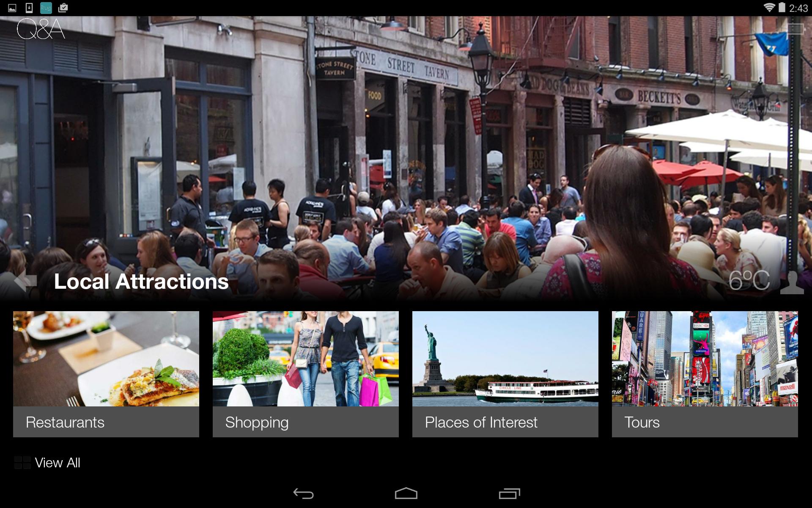Open the Places of Interest tile
This screenshot has width=812, height=508.
pyautogui.click(x=505, y=374)
